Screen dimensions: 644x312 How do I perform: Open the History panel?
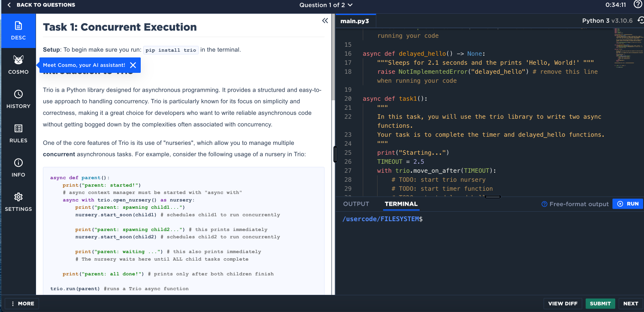18,99
